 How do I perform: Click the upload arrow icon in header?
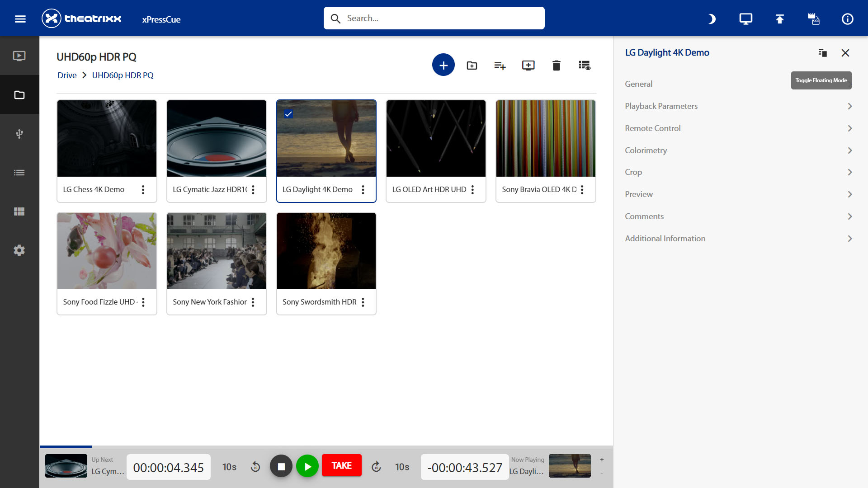click(x=779, y=19)
